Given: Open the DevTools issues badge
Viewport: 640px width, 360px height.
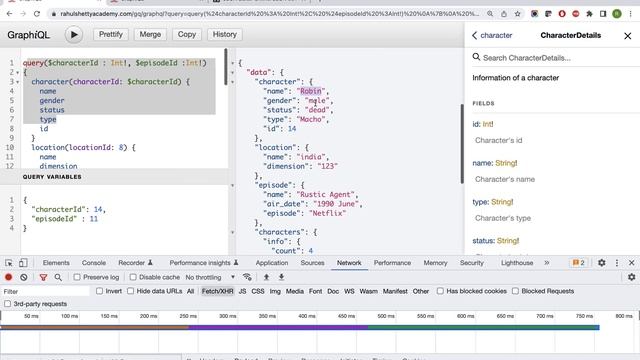Looking at the screenshot, I should 578,263.
